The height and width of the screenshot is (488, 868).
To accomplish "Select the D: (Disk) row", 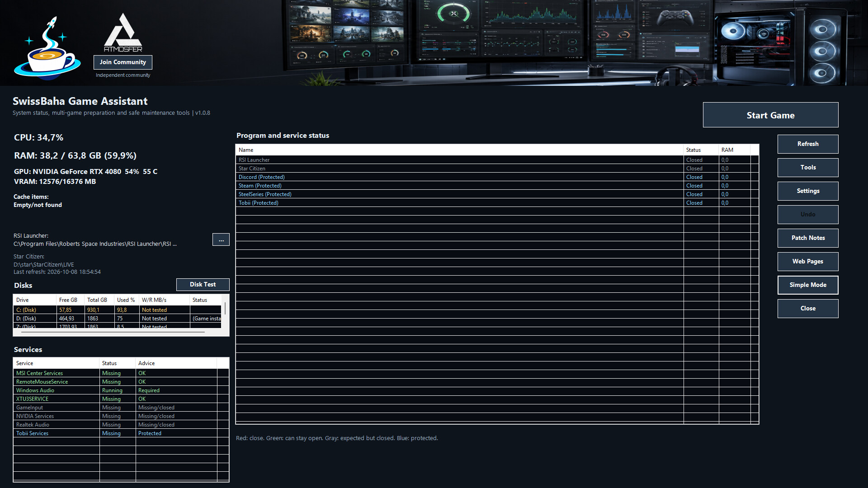I will 118,319.
